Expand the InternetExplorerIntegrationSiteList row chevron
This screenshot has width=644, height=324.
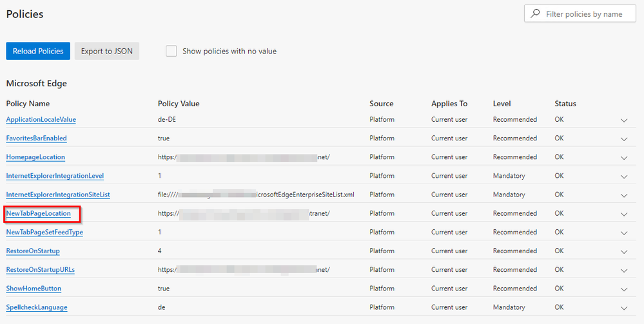(624, 195)
